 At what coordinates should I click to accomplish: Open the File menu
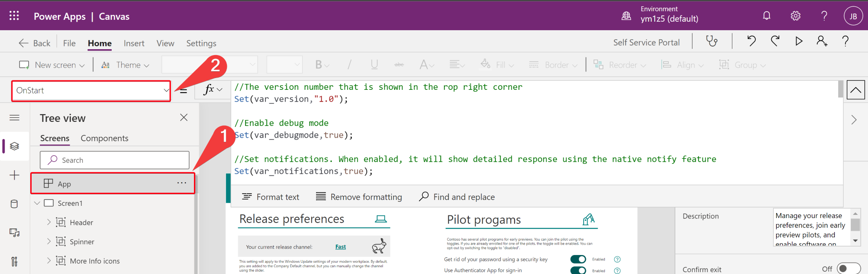69,43
